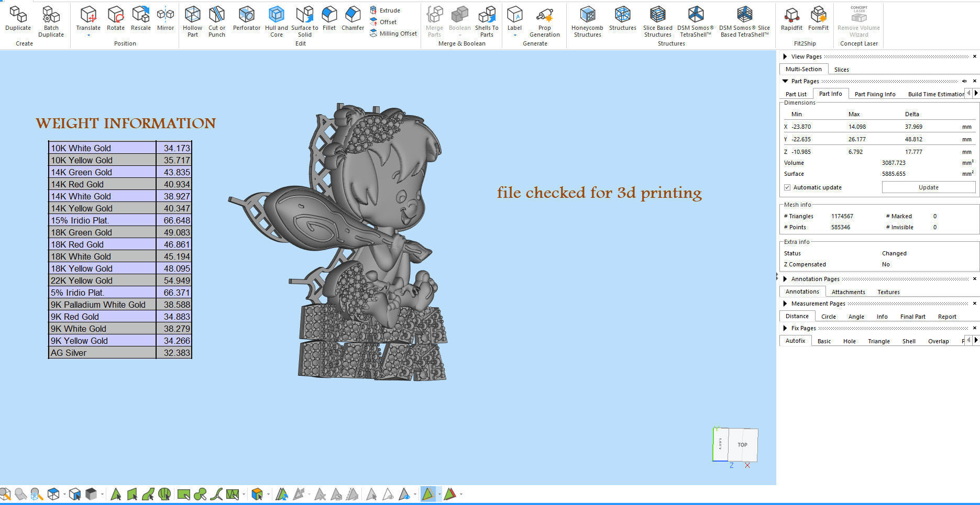
Task: Open the Build Time Estimation tab
Action: coord(935,94)
